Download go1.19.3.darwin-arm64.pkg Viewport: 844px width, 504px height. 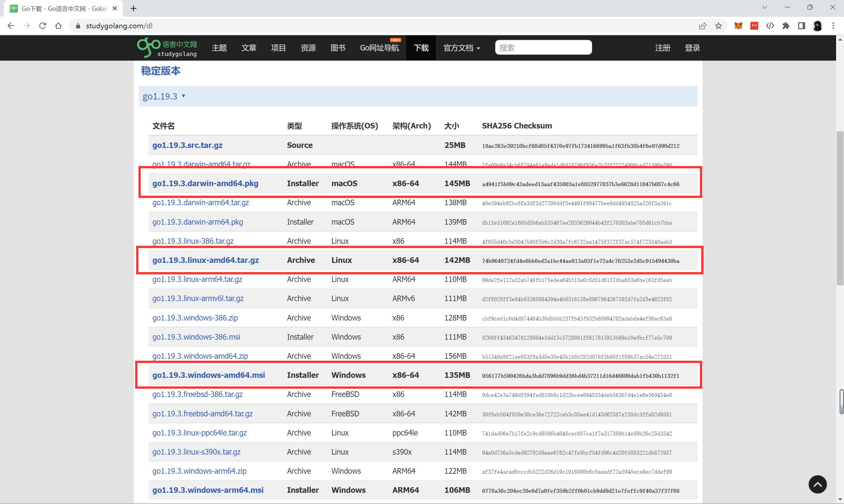click(197, 222)
